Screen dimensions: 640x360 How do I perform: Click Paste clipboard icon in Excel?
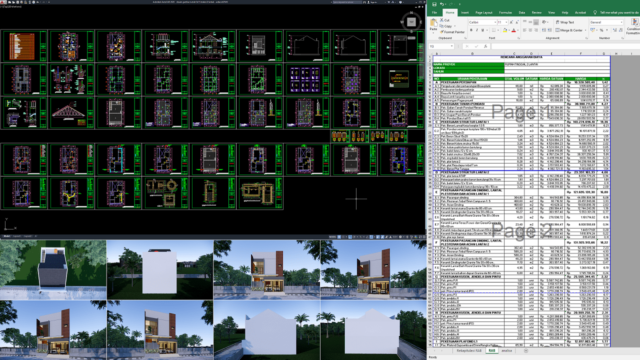[x=433, y=22]
